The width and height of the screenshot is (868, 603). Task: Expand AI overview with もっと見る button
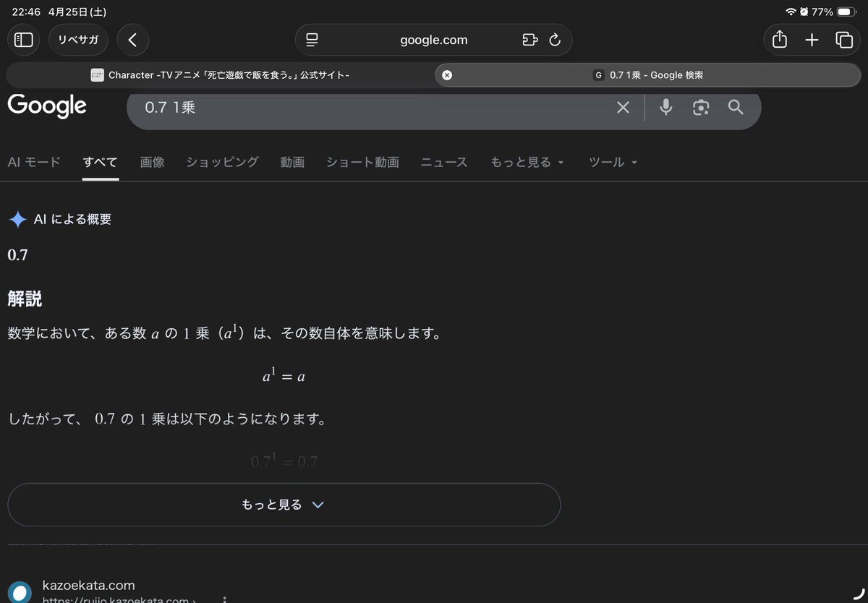click(x=284, y=505)
